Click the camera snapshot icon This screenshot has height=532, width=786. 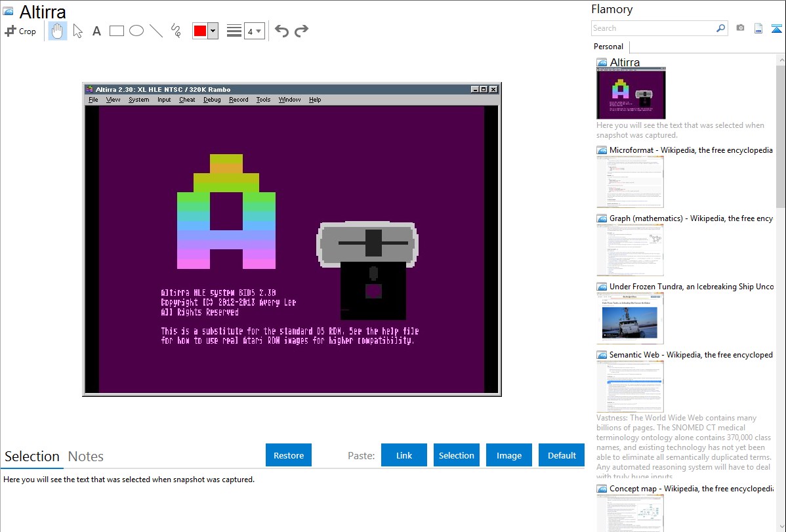point(740,28)
